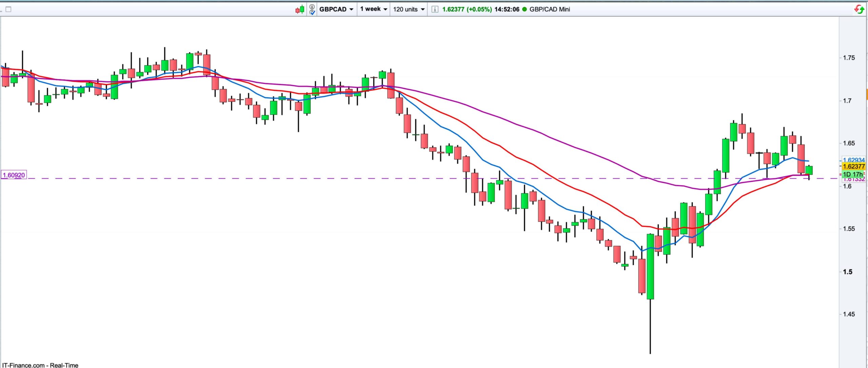Click the 14:52:06 timestamp in toolbar
The height and width of the screenshot is (368, 868).
pos(507,9)
